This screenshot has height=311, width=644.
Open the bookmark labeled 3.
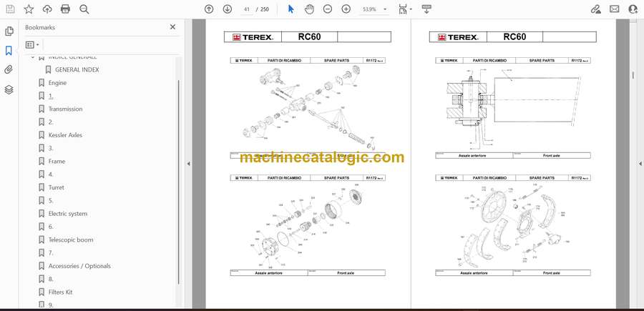(x=51, y=148)
